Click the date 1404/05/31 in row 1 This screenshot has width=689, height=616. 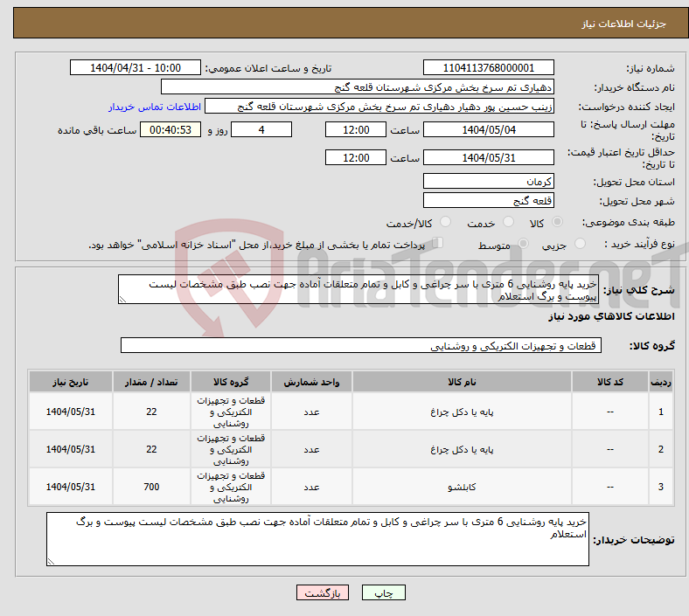point(70,412)
